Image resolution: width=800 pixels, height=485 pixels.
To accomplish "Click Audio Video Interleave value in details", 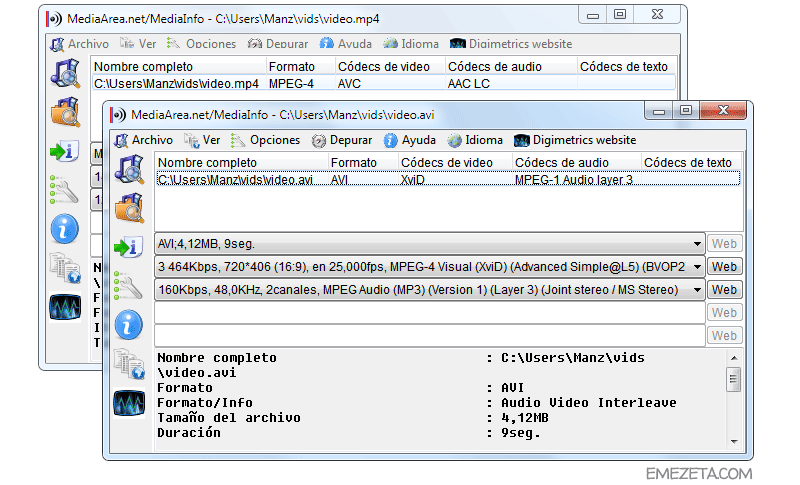I will coord(589,403).
